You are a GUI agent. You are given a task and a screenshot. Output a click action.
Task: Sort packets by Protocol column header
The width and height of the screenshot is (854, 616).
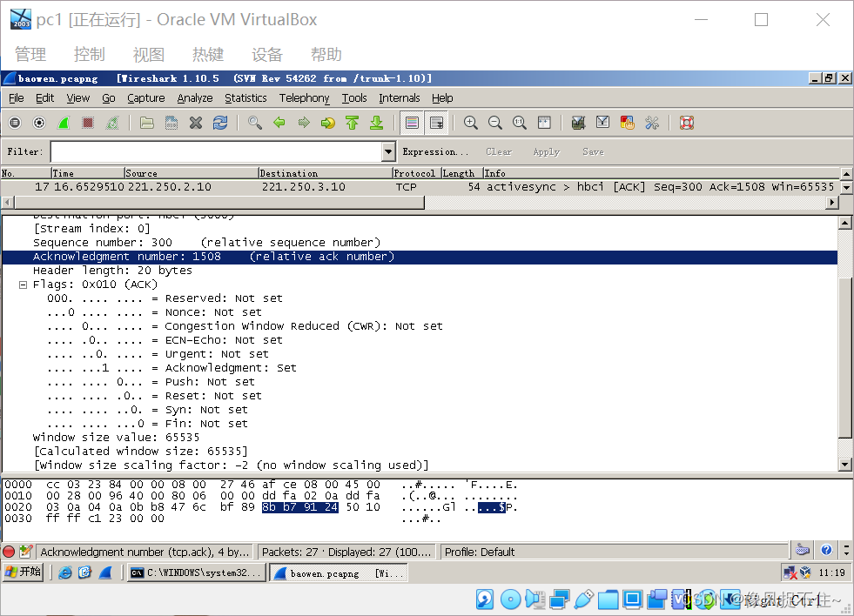coord(417,174)
